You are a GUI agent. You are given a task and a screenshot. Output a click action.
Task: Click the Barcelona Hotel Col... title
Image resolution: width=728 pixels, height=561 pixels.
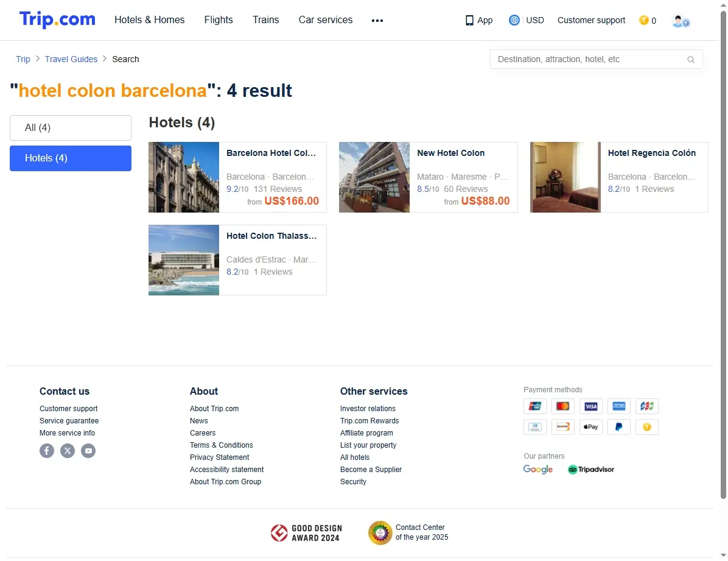[x=271, y=153]
